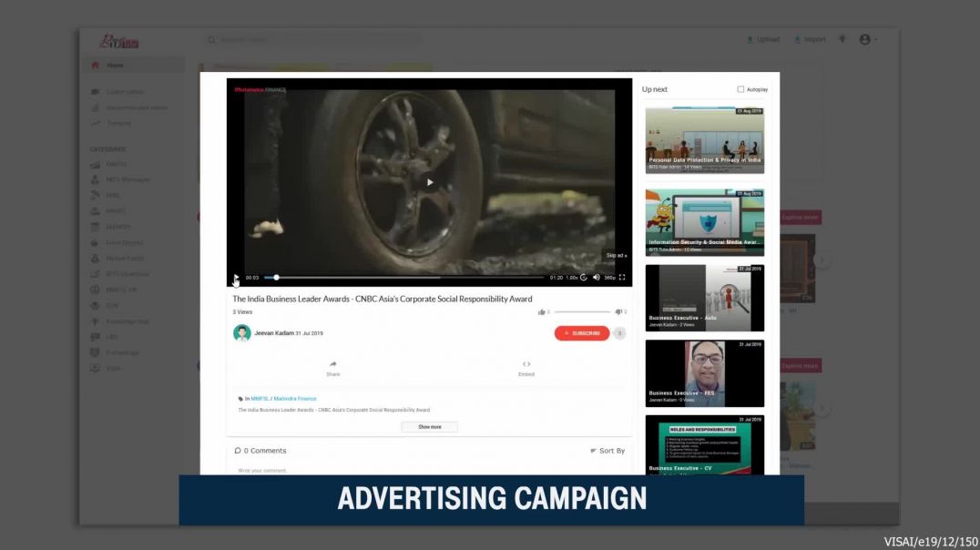Click the replay/rewind circular icon in player
The image size is (980, 550).
click(584, 277)
